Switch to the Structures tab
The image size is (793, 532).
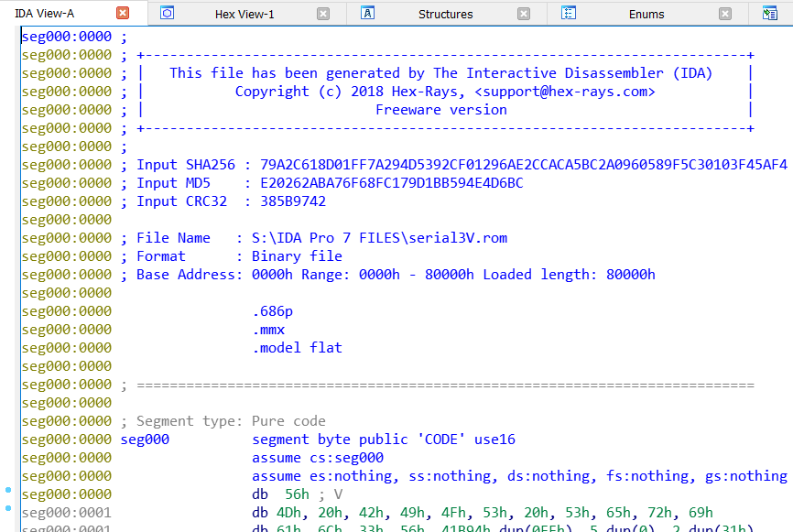pos(446,14)
